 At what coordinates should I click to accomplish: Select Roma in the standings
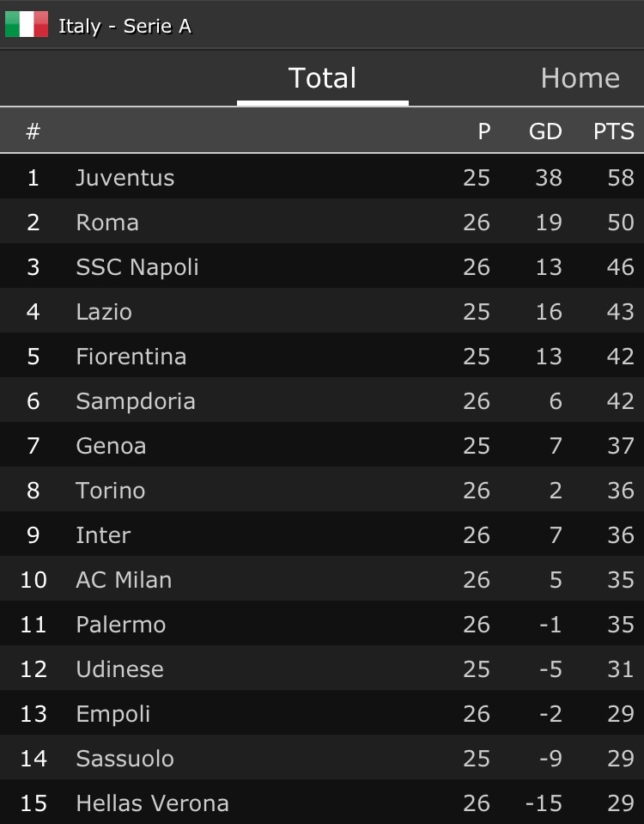pyautogui.click(x=107, y=223)
